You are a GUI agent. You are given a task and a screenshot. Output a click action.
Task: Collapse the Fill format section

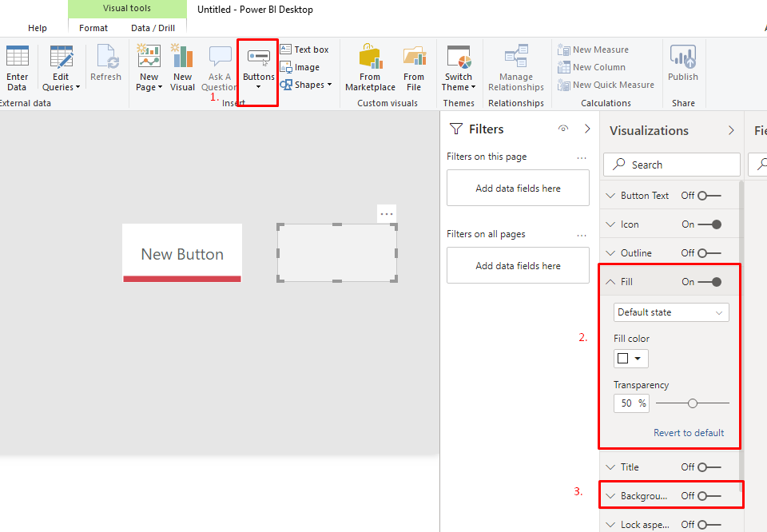click(610, 282)
